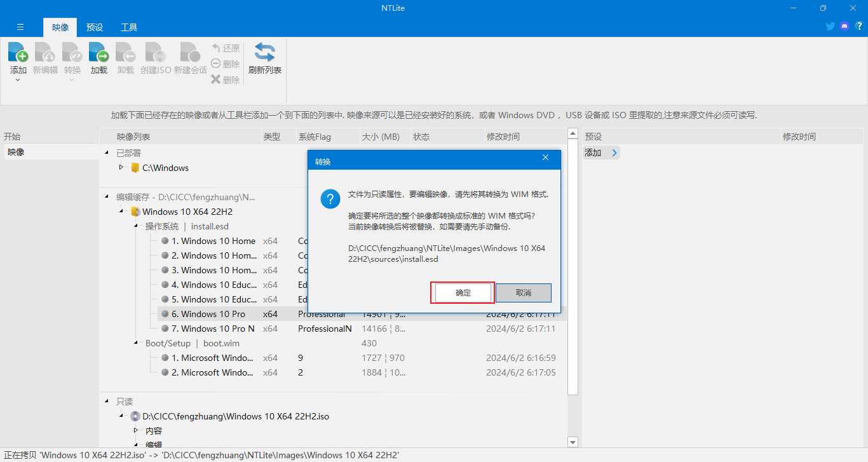This screenshot has height=462, width=868.
Task: Click the disc icon beside the ISO path
Action: point(135,417)
